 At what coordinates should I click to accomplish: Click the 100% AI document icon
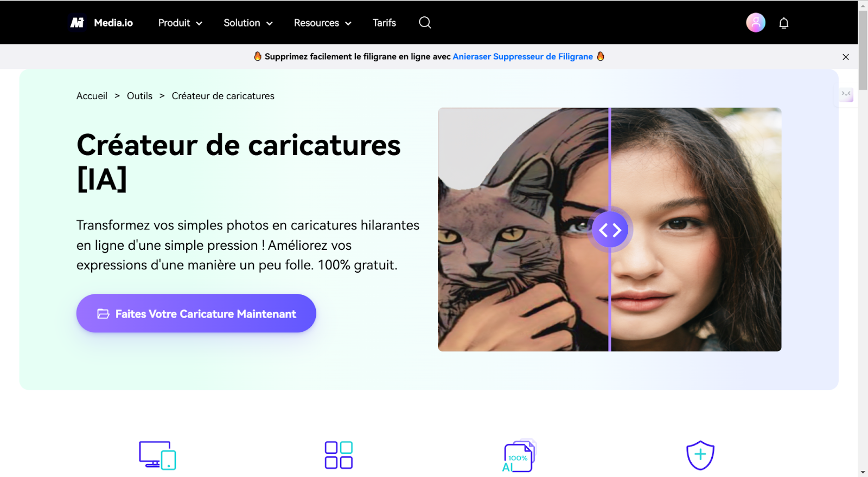pos(519,456)
